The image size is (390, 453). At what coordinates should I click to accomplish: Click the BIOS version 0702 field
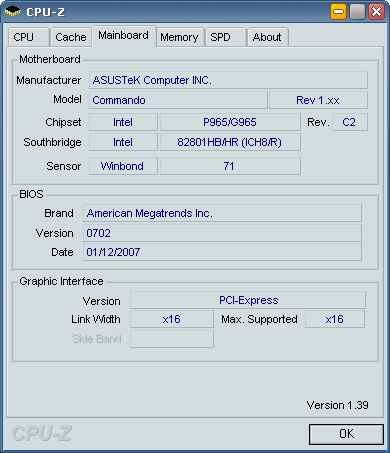pyautogui.click(x=222, y=233)
